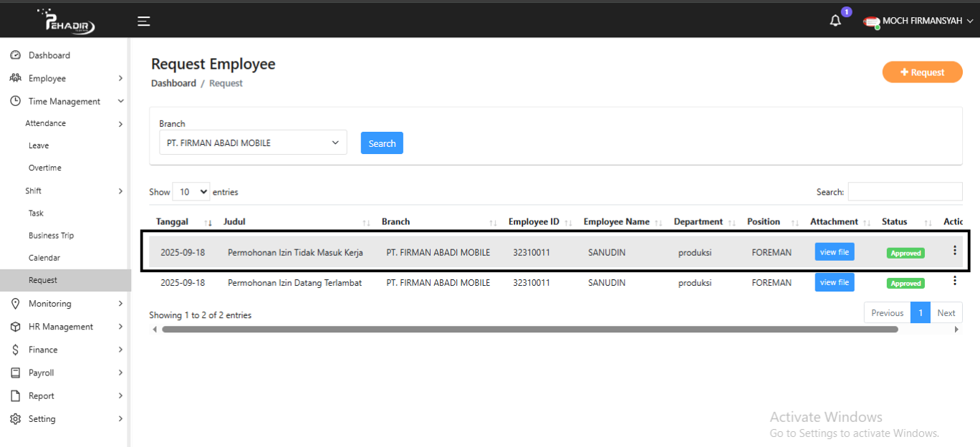Click the Setting gear icon in sidebar
980x447 pixels.
(x=15, y=418)
